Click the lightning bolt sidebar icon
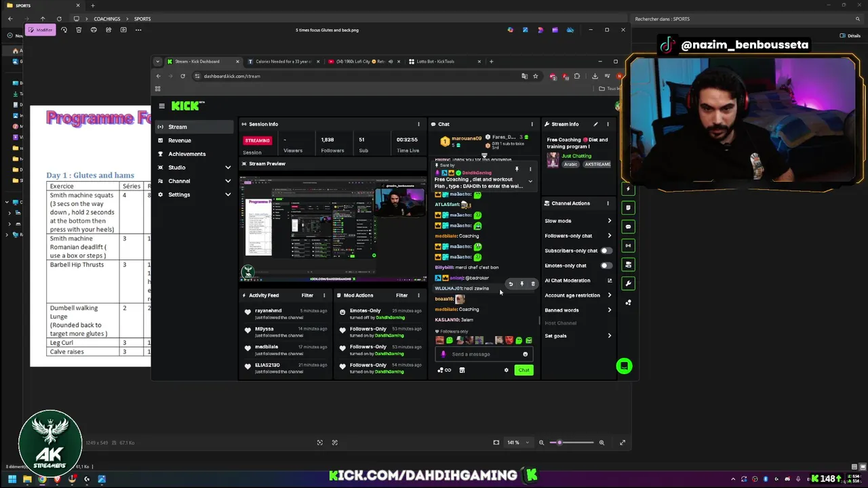 tap(629, 188)
